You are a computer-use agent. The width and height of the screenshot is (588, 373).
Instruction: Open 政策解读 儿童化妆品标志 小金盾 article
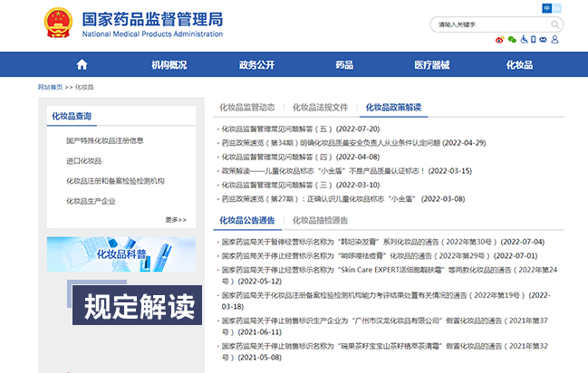click(346, 171)
